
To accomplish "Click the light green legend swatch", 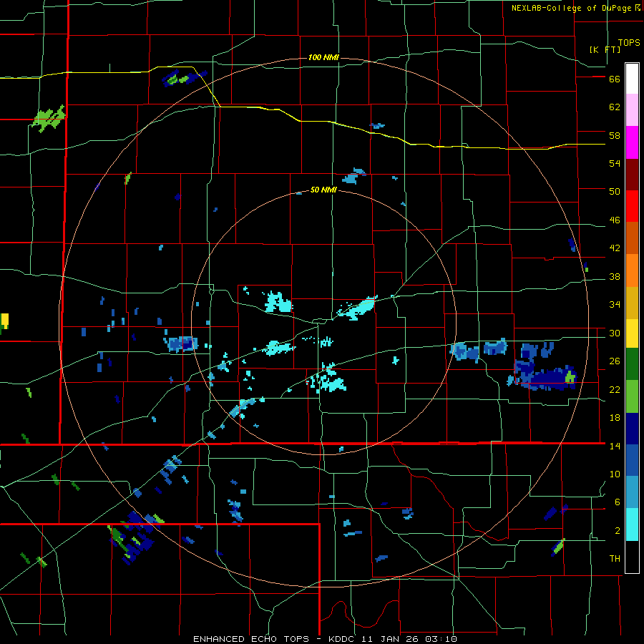I will [x=632, y=396].
